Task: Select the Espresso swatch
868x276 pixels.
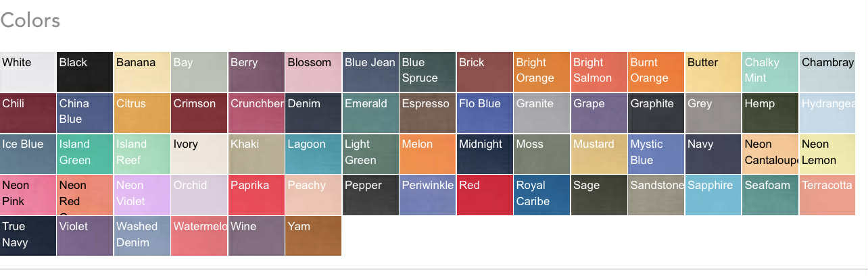Action: point(427,113)
